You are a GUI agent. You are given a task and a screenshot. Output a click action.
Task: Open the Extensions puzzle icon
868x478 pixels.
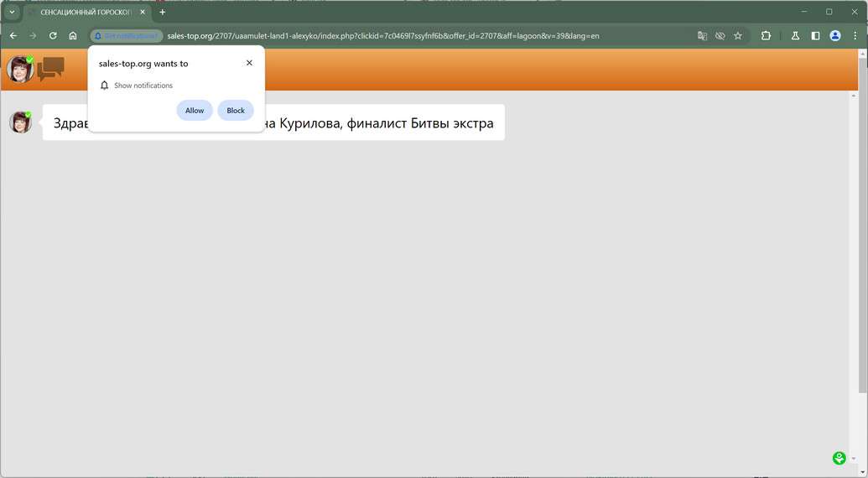[766, 35]
